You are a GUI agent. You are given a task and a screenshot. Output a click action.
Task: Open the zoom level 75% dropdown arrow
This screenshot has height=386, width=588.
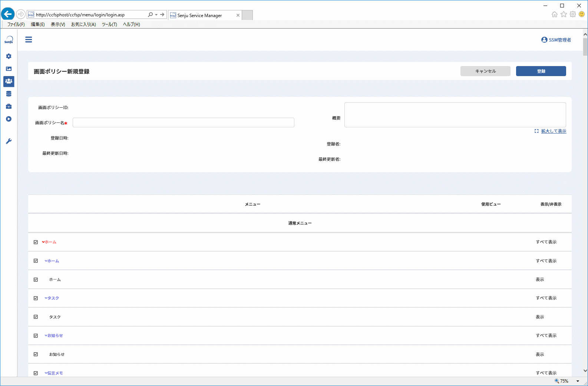click(578, 381)
